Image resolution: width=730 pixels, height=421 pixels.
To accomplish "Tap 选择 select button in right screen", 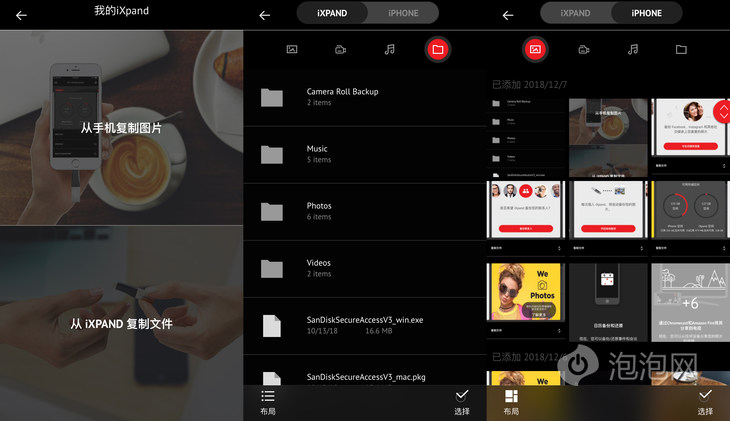I will click(705, 402).
